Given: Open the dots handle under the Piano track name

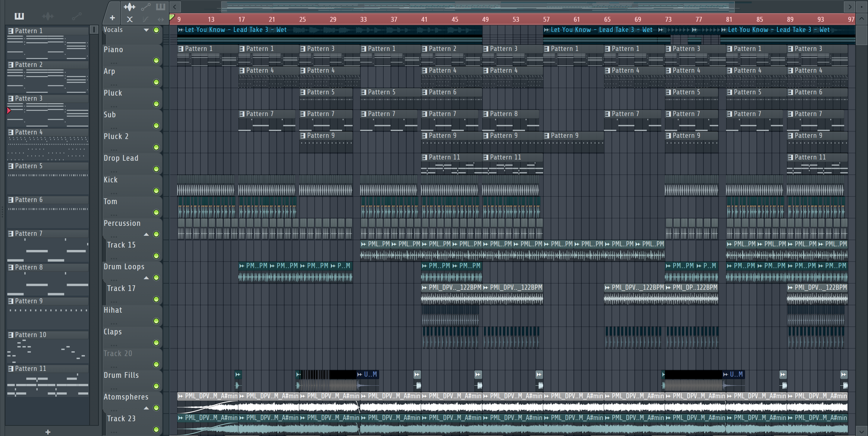Looking at the screenshot, I should (x=114, y=63).
